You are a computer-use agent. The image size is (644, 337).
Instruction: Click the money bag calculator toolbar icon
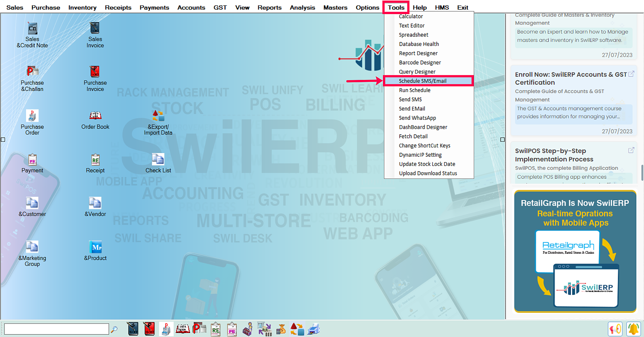pos(281,329)
